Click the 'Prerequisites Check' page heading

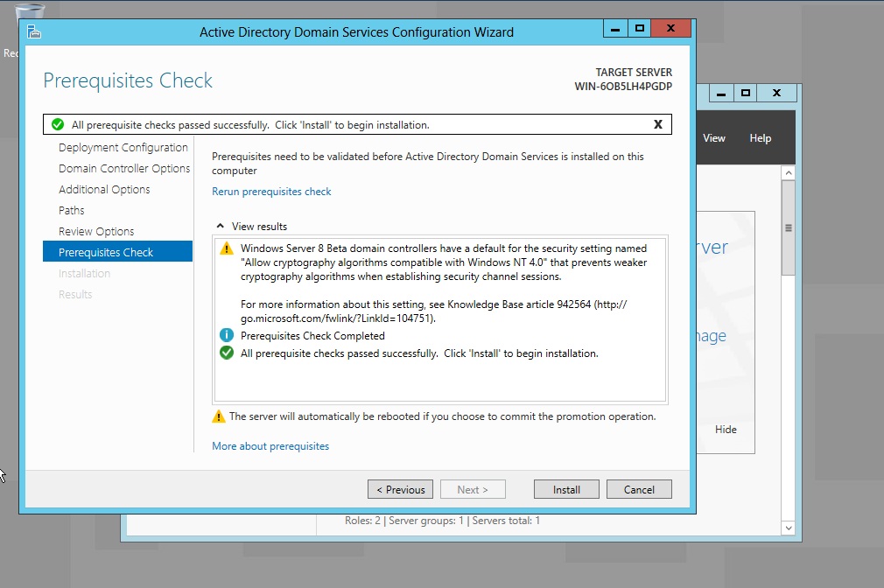click(128, 80)
